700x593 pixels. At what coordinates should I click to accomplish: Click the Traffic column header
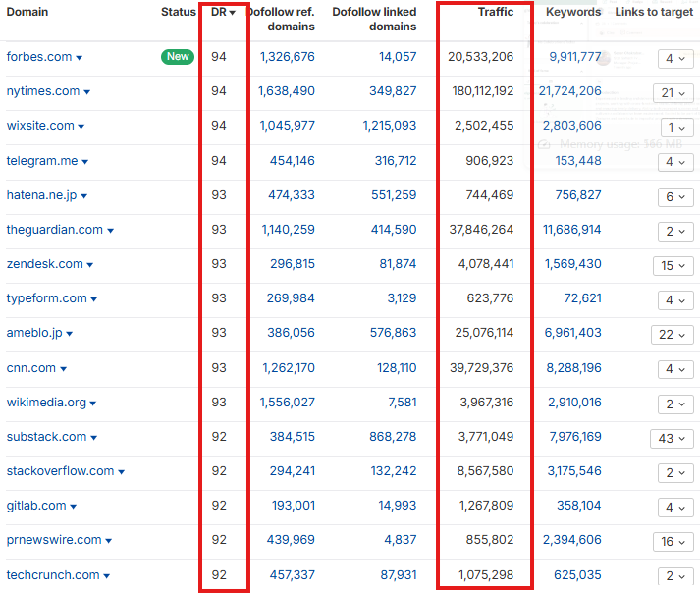(495, 13)
